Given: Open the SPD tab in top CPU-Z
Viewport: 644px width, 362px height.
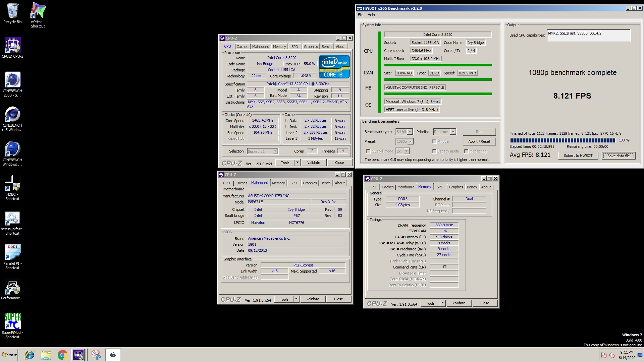Looking at the screenshot, I should tap(294, 47).
